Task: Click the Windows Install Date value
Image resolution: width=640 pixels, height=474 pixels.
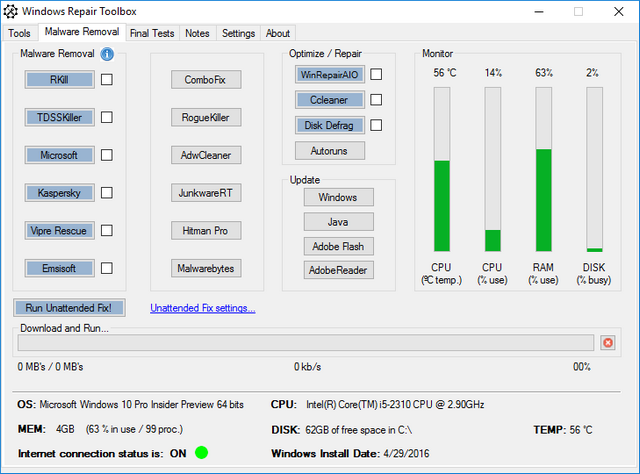Action: click(x=406, y=453)
